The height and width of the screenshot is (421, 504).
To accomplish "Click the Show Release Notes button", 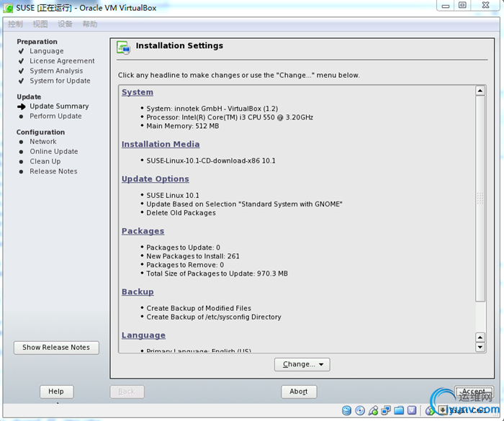I will pyautogui.click(x=56, y=348).
